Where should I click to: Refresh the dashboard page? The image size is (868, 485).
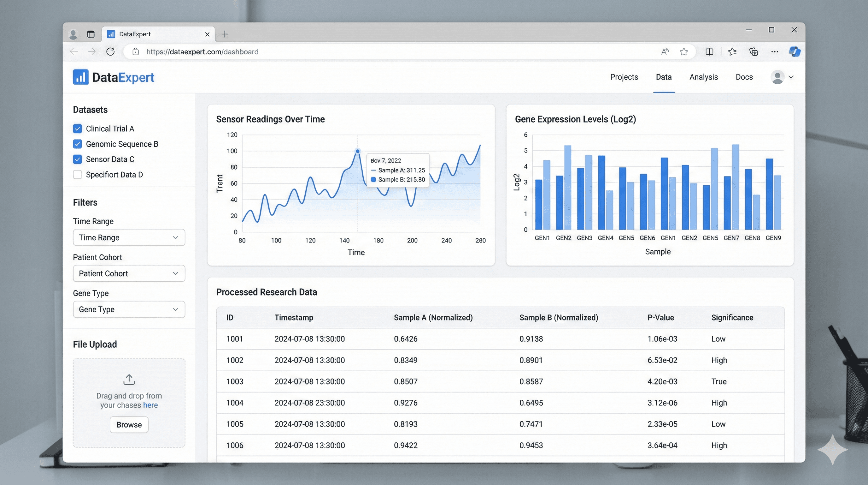tap(110, 51)
